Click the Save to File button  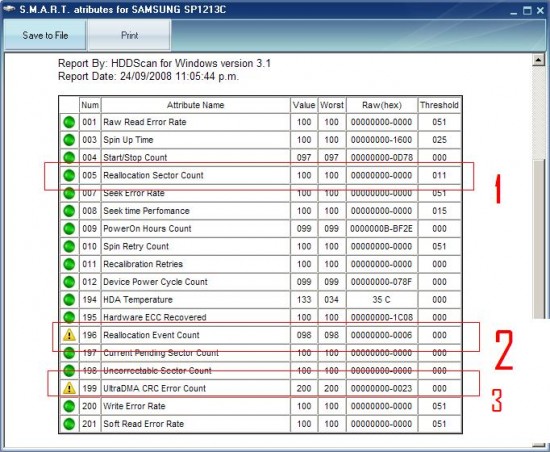[x=45, y=35]
